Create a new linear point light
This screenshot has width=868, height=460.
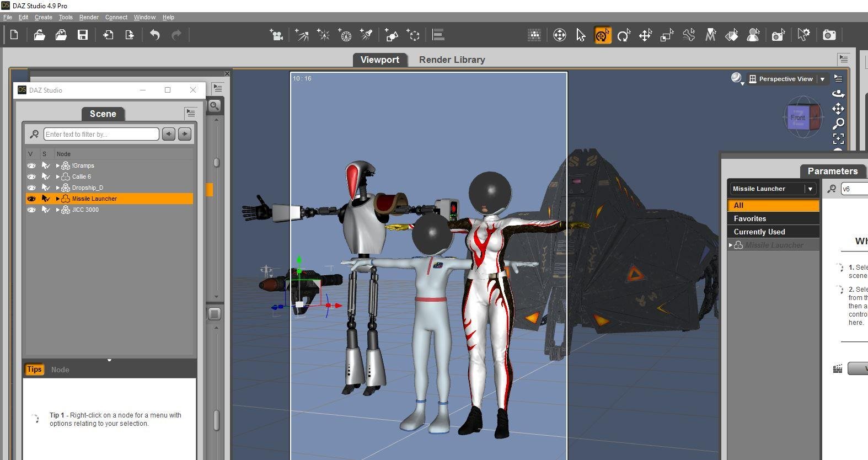click(345, 35)
